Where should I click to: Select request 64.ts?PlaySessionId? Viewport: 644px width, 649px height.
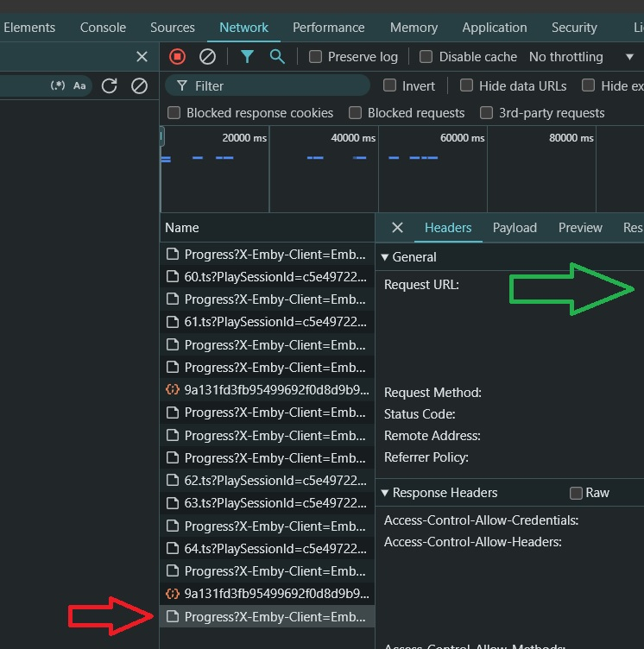[x=267, y=548]
